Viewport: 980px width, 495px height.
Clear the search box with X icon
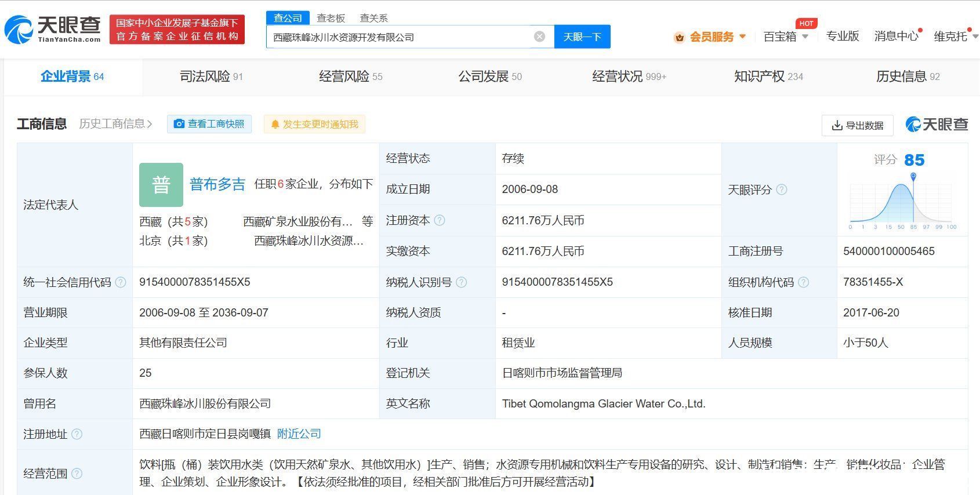(x=539, y=37)
